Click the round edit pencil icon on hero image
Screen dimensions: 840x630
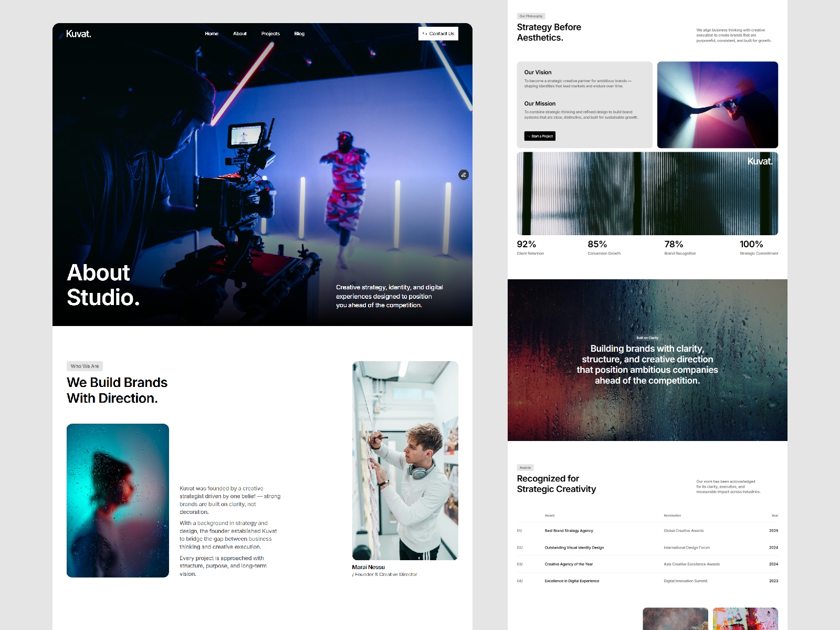(x=464, y=175)
